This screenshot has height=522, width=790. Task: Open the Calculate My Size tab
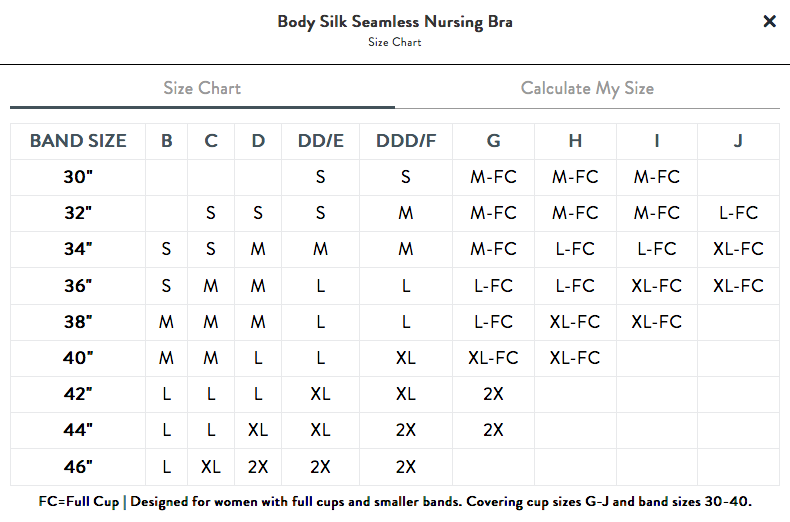coord(587,88)
